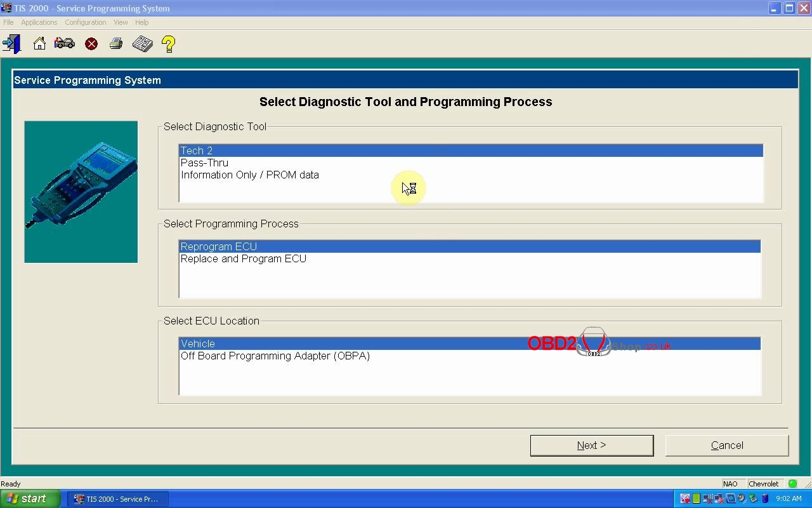Choose Off Board Programming Adapter (OBPA)
The width and height of the screenshot is (812, 508).
point(275,356)
